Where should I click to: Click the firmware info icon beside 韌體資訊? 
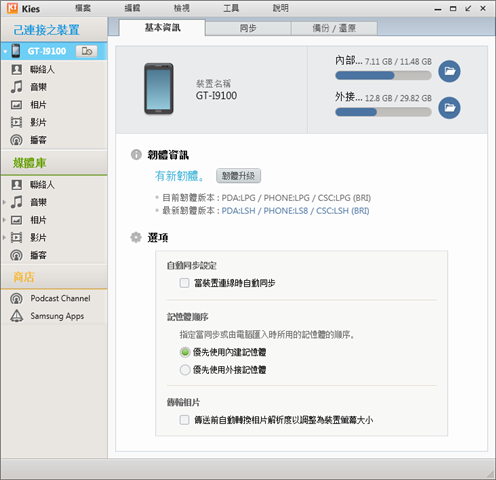pyautogui.click(x=136, y=155)
